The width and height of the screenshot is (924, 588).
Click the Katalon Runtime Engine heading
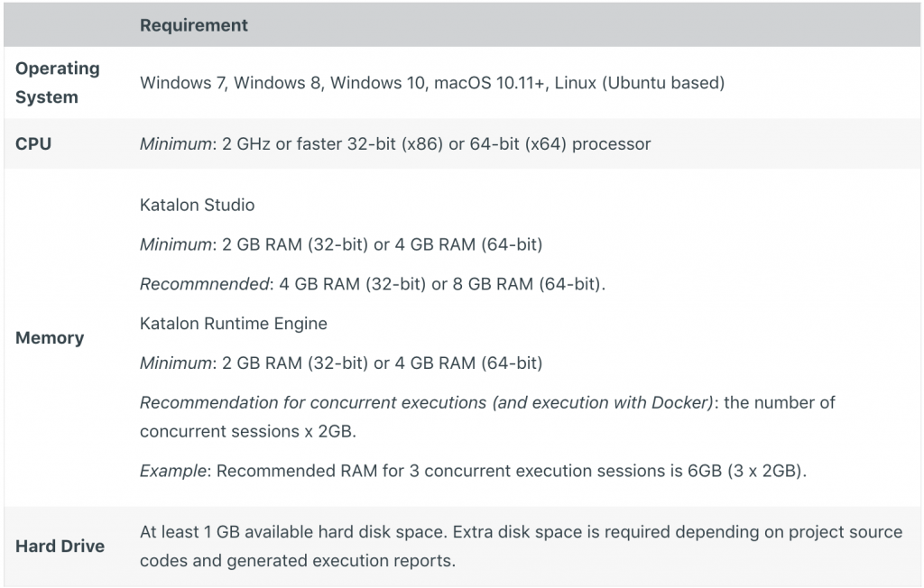coord(234,324)
